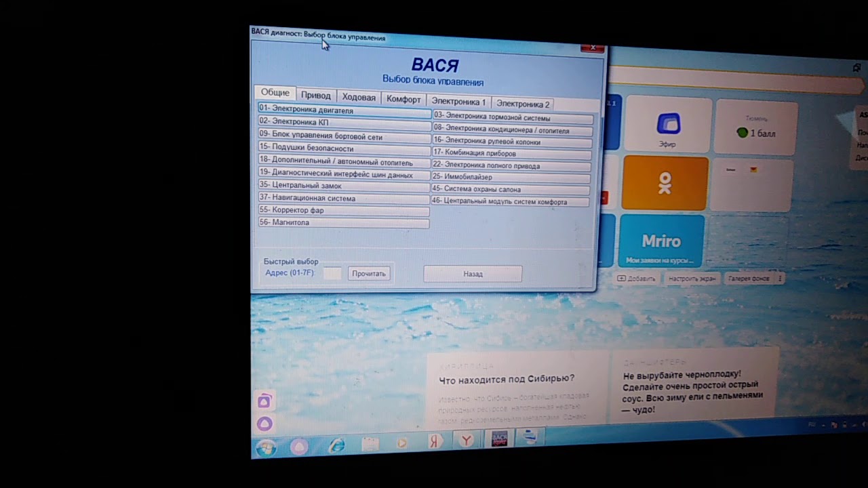Open Галерея фонов in the browser
The height and width of the screenshot is (488, 868).
click(x=749, y=279)
